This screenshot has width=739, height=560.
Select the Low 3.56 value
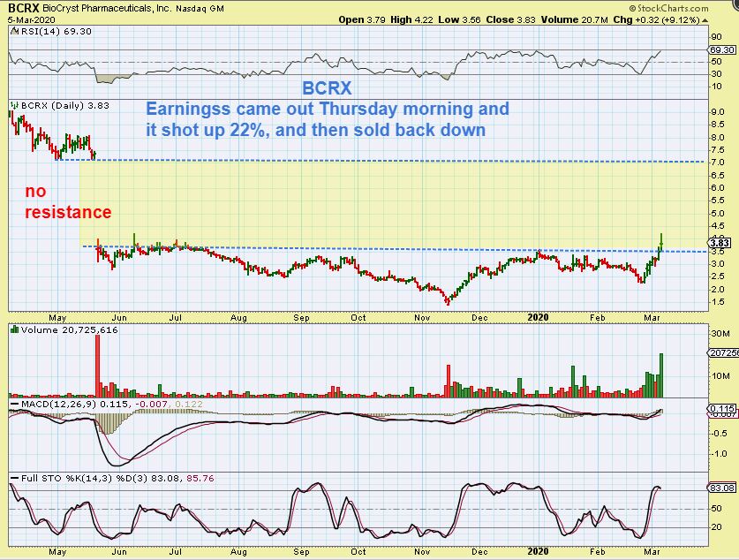tap(459, 19)
